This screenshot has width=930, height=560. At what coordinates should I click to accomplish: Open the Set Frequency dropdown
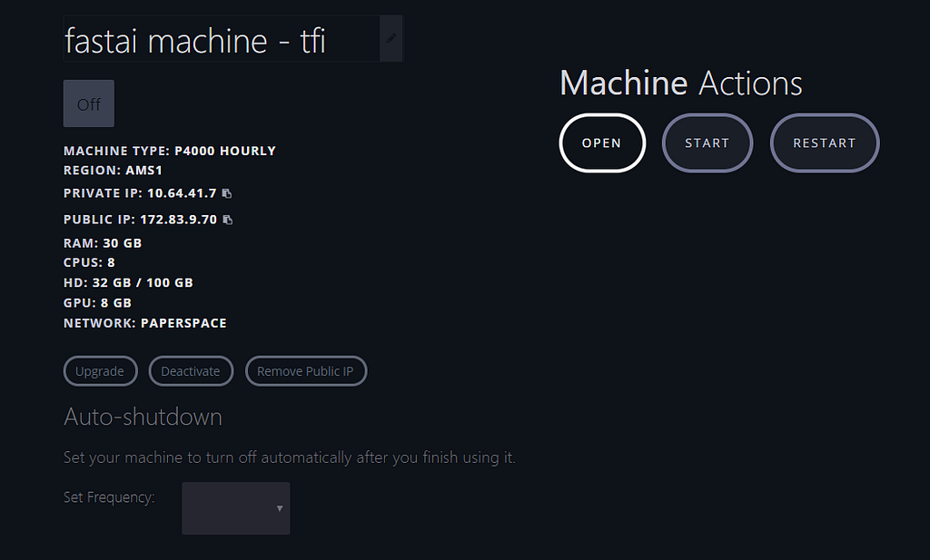click(x=236, y=508)
